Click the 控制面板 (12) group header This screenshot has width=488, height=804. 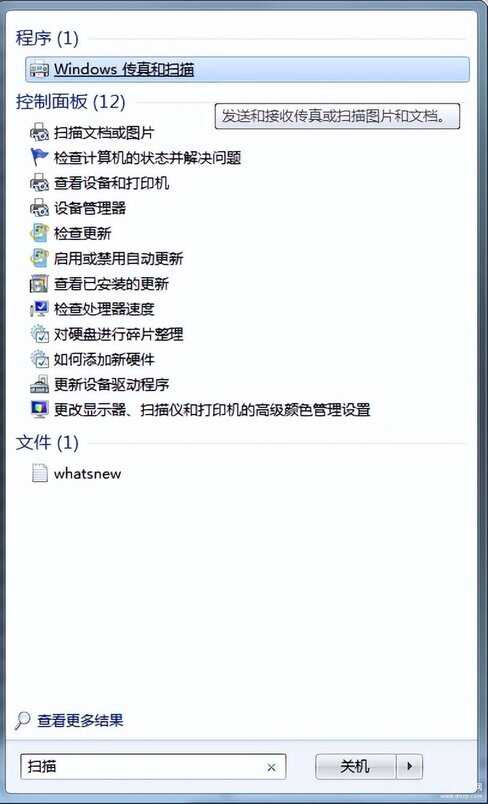[71, 102]
